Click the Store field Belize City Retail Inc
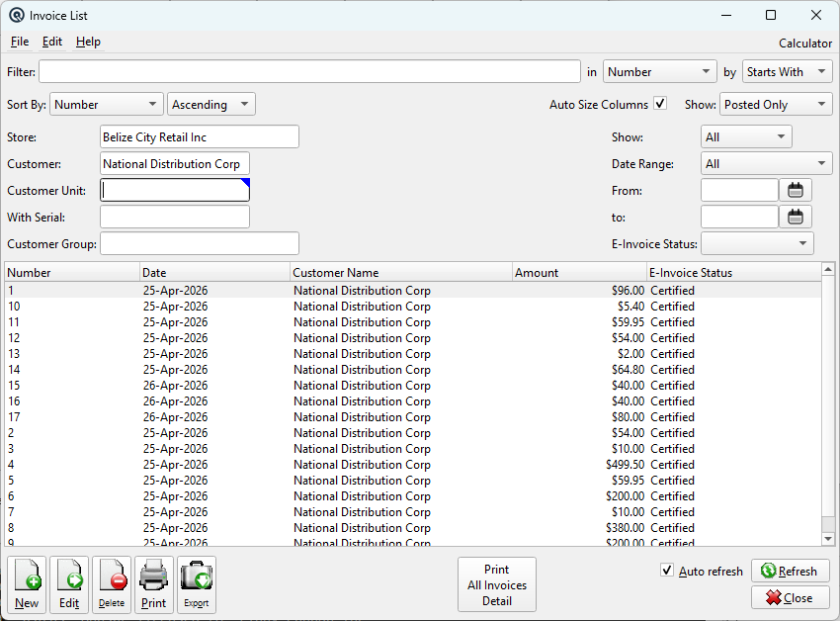840x621 pixels. [x=200, y=136]
